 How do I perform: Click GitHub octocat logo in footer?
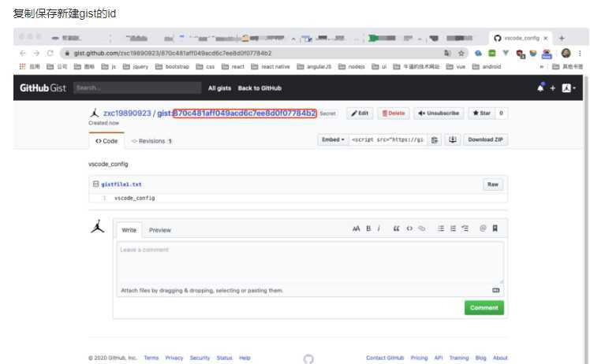click(308, 359)
